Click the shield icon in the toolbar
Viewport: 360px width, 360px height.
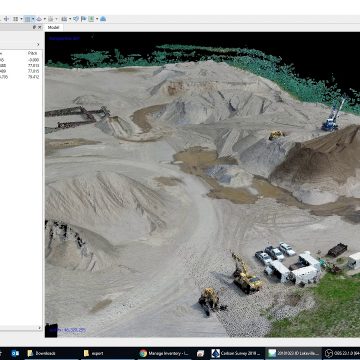click(76, 19)
